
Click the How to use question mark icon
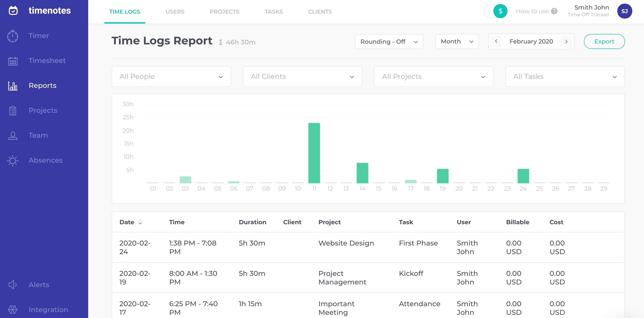click(554, 11)
